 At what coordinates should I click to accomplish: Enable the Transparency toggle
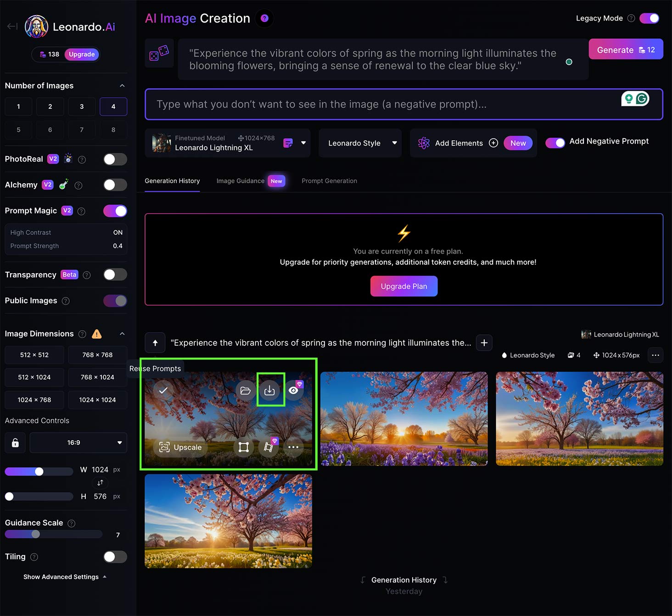[x=115, y=274]
